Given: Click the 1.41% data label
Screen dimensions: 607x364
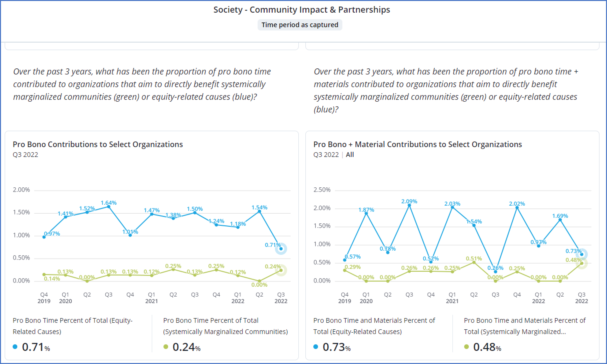Looking at the screenshot, I should 66,213.
